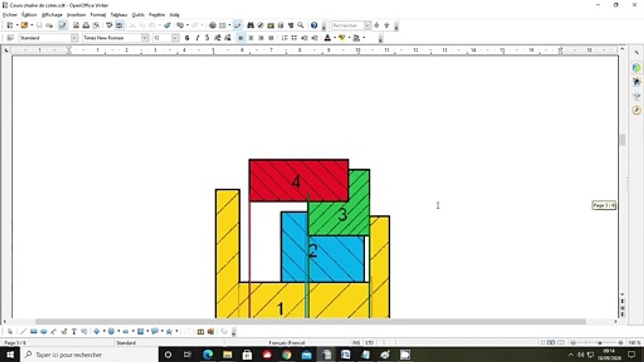Screen dimensions: 644x362
Task: Select the Ellipse drawing tool
Action: click(44, 331)
